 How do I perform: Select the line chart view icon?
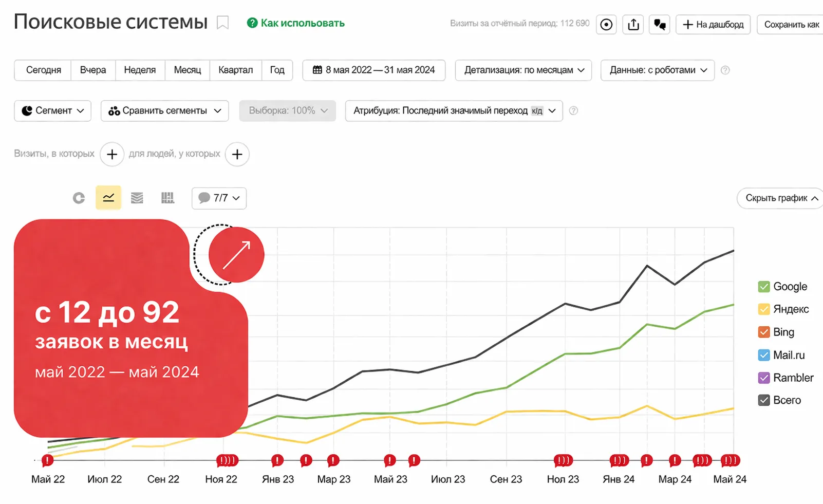point(108,198)
